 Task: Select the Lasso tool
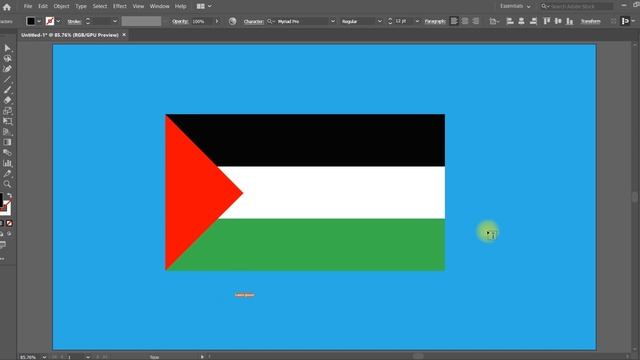pyautogui.click(x=7, y=59)
